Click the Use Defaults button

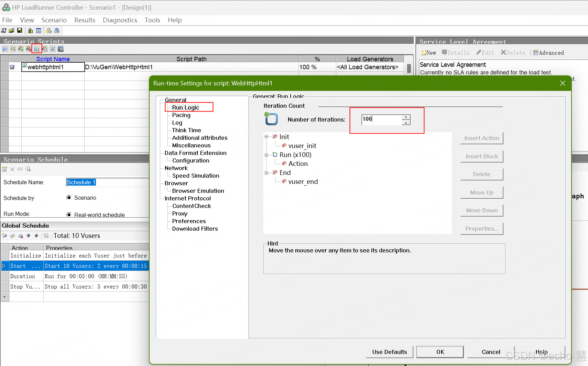pos(390,352)
